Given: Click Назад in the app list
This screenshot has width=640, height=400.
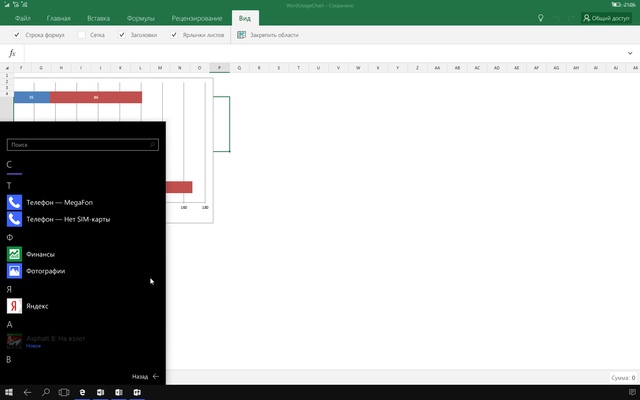Looking at the screenshot, I should (145, 376).
